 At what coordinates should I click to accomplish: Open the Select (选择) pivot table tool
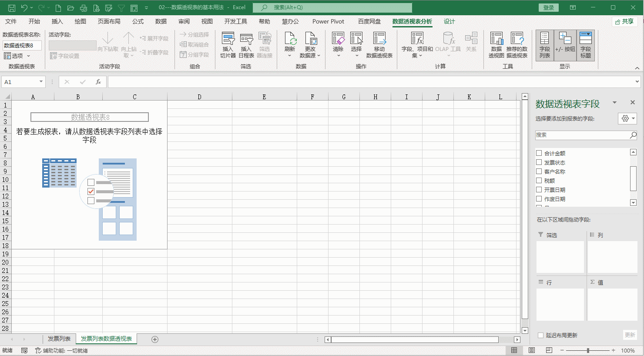point(356,45)
